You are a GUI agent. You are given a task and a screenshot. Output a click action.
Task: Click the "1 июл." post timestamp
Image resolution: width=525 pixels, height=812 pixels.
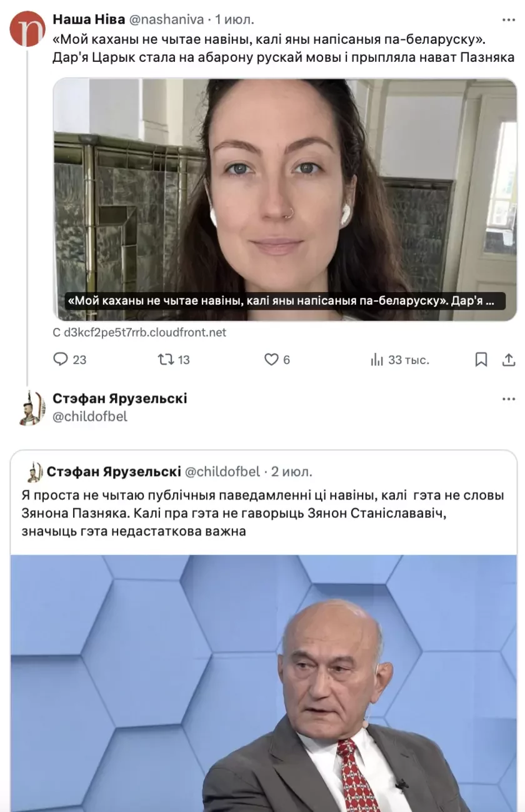coord(235,20)
